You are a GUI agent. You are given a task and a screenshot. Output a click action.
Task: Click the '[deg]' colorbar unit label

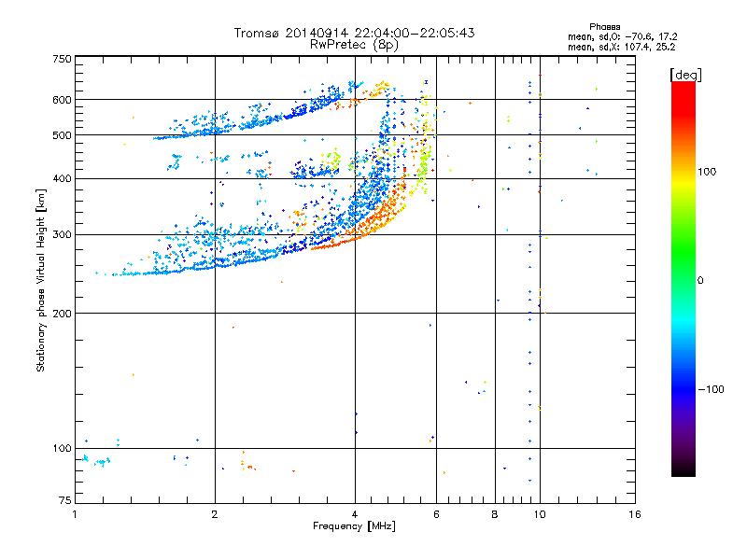pos(685,76)
